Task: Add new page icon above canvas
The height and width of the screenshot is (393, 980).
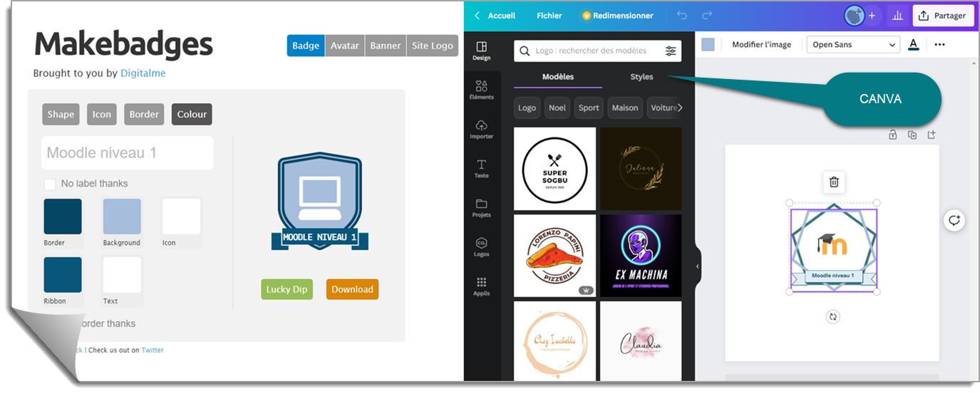Action: click(x=931, y=135)
